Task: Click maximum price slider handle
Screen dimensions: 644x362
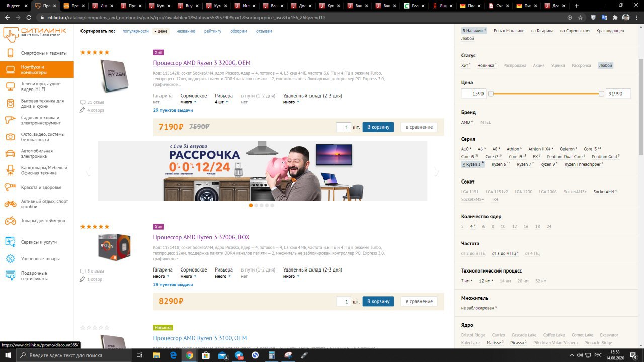Action: point(601,94)
